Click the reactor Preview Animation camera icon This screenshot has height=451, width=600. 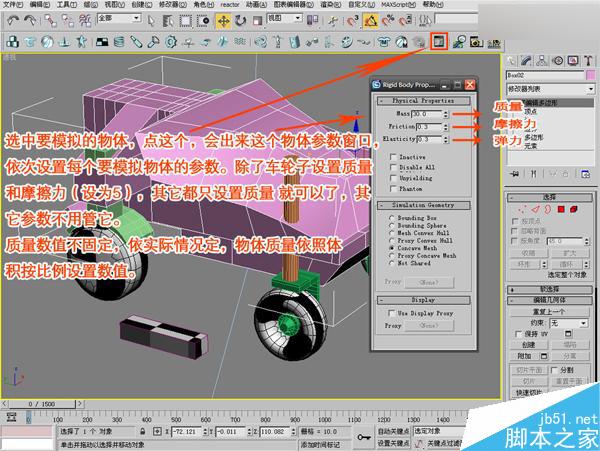pyautogui.click(x=476, y=42)
